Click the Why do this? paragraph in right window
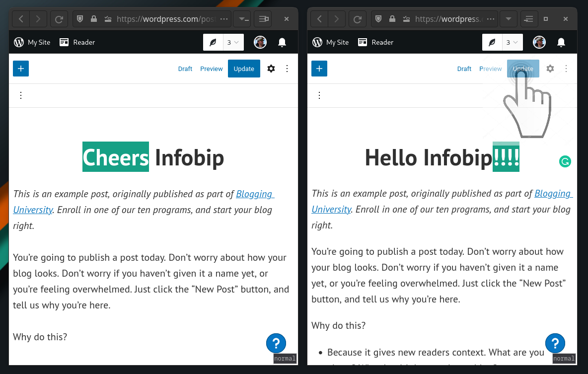The width and height of the screenshot is (588, 374). 338,325
